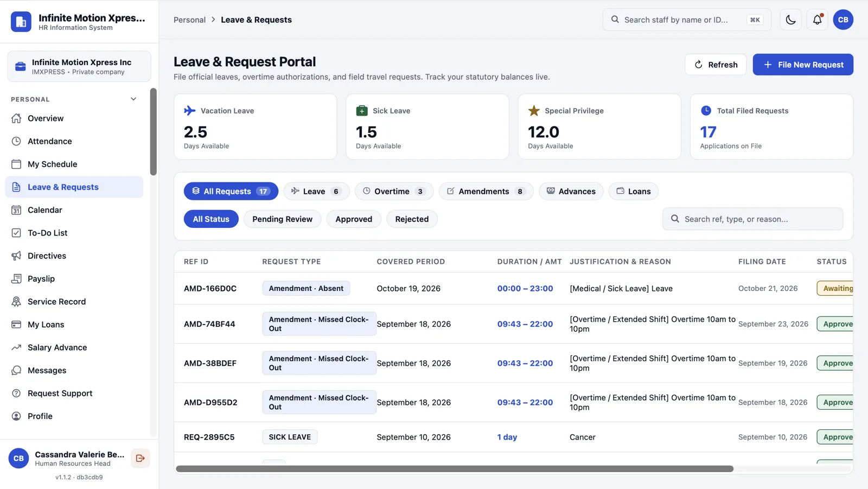Open notifications bell icon
The width and height of the screenshot is (868, 489).
pos(817,20)
